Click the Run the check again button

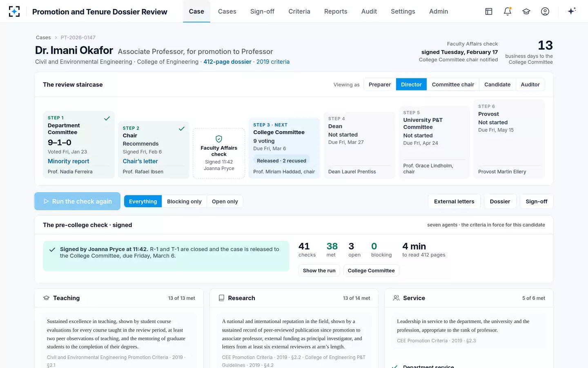78,202
